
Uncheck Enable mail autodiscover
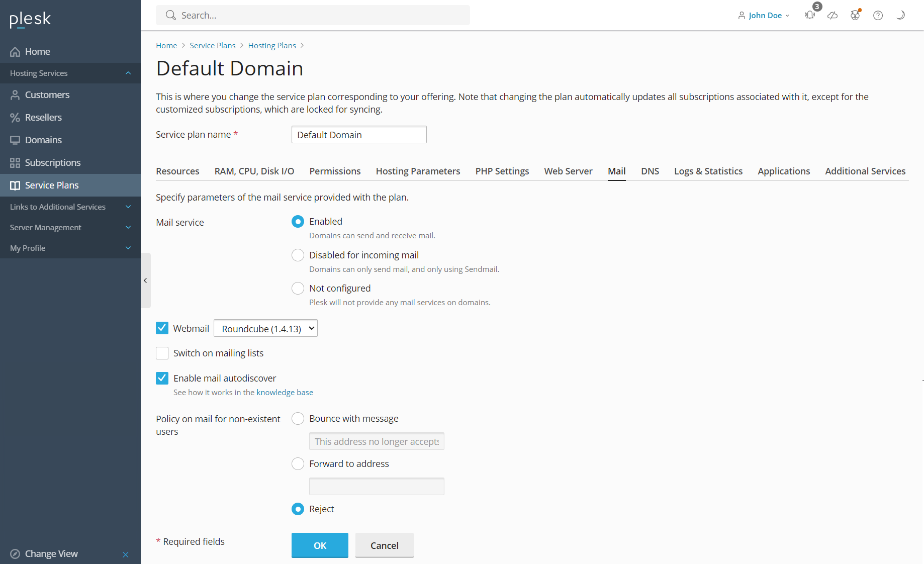162,378
